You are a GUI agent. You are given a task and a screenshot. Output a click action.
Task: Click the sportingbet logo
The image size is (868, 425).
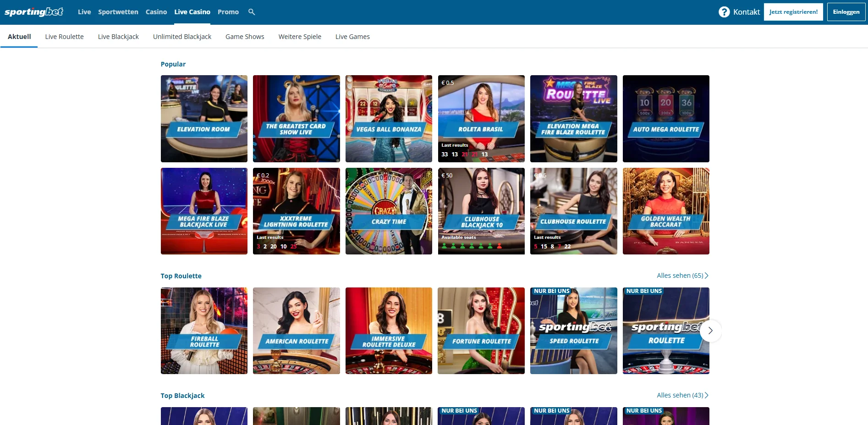tap(34, 12)
